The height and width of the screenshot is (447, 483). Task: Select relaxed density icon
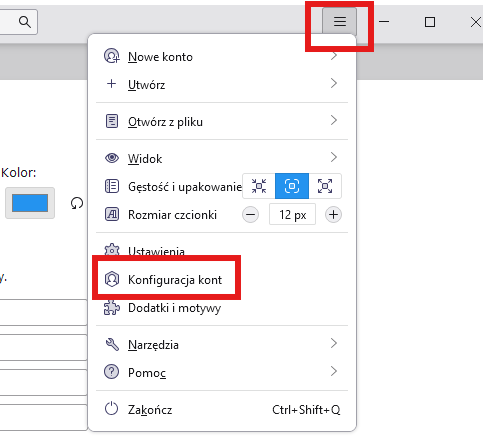pyautogui.click(x=325, y=186)
